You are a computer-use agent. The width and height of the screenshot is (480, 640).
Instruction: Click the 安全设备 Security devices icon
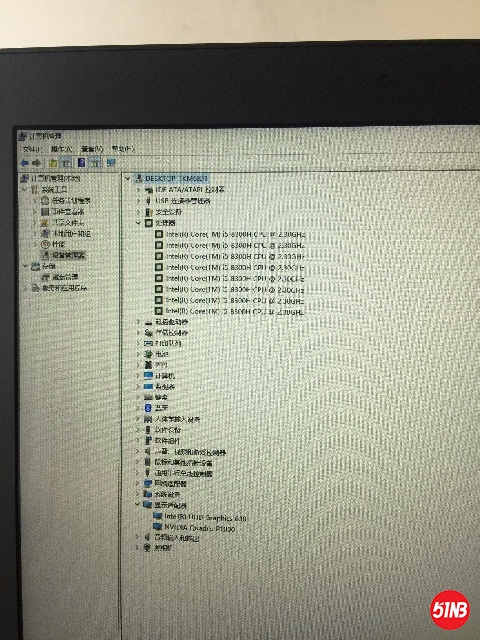[149, 212]
